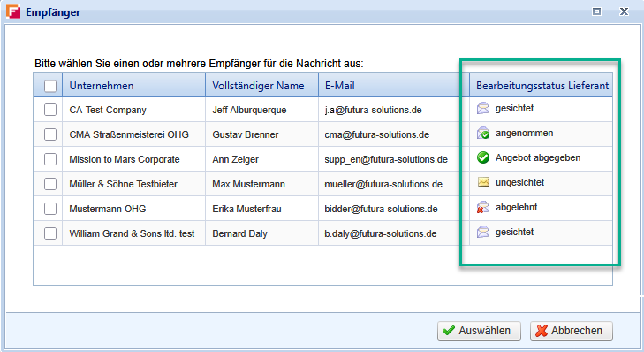Image resolution: width=644 pixels, height=352 pixels.
Task: Click the ungesichtet status text
Action: (x=520, y=182)
